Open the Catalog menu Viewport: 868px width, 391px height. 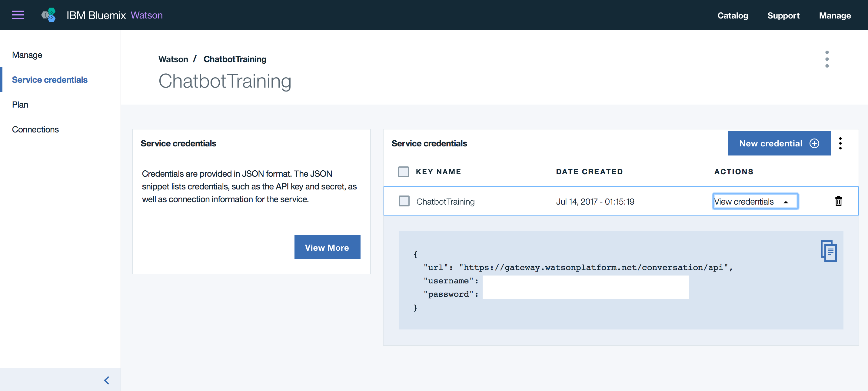(x=733, y=15)
